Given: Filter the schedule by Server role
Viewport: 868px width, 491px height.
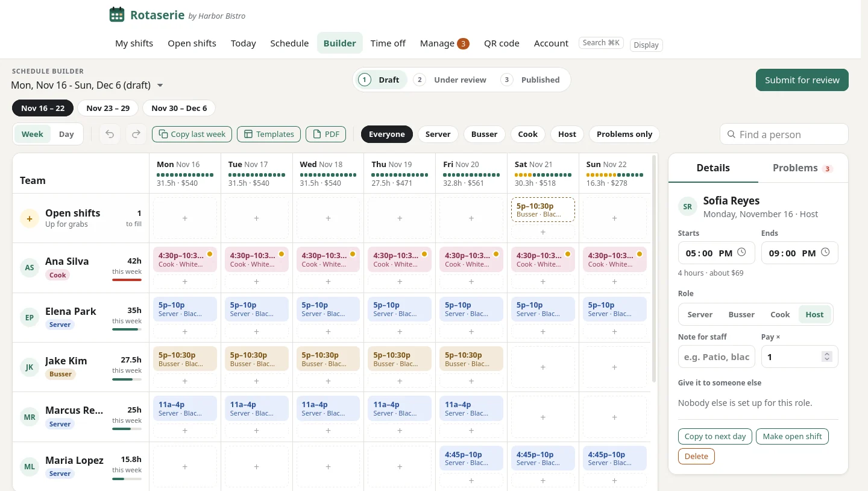Looking at the screenshot, I should [438, 134].
